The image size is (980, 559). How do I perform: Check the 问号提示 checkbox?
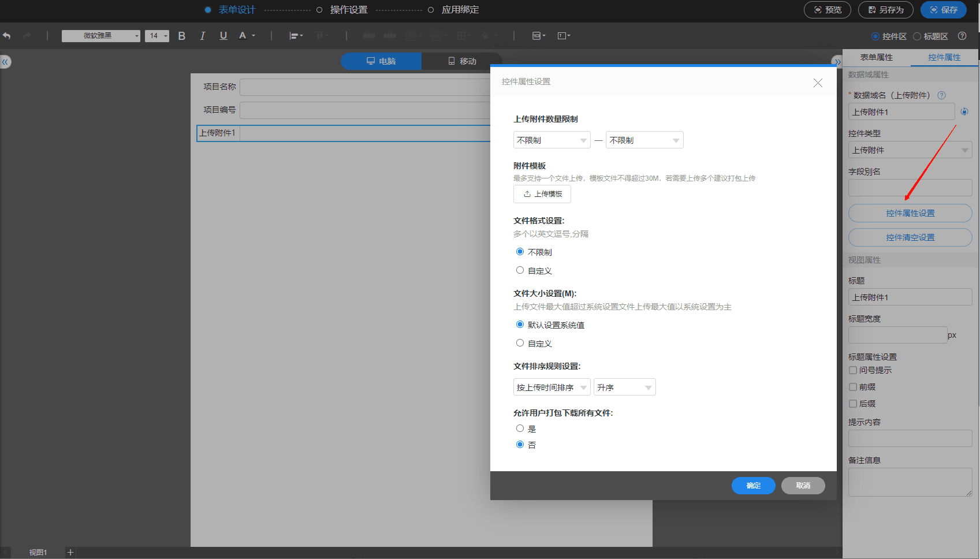coord(853,370)
